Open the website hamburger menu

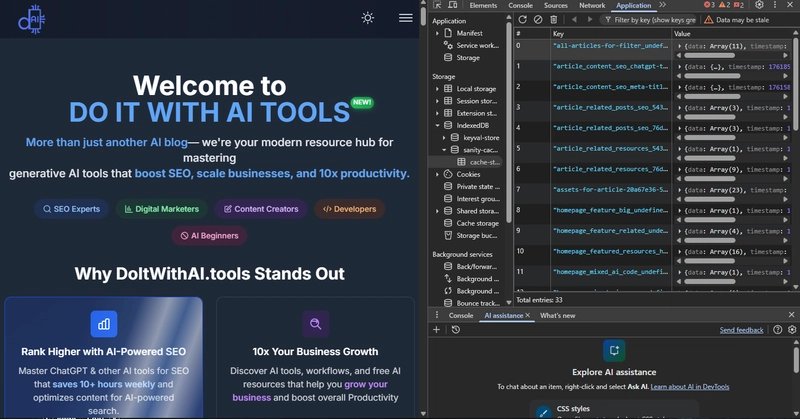click(405, 18)
